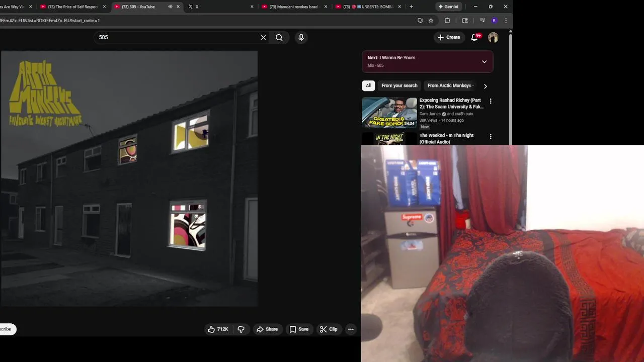Open the Chrome side panel icon
Screen dimensions: 644x362
tap(465, 21)
